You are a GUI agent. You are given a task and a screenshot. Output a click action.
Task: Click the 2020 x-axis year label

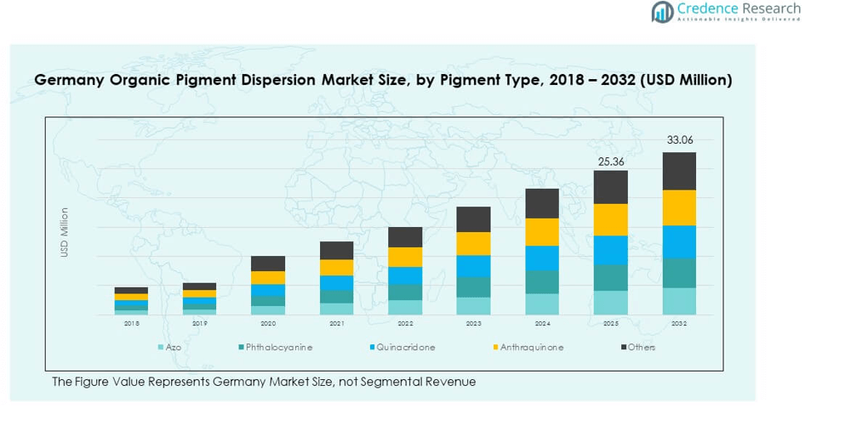point(268,324)
